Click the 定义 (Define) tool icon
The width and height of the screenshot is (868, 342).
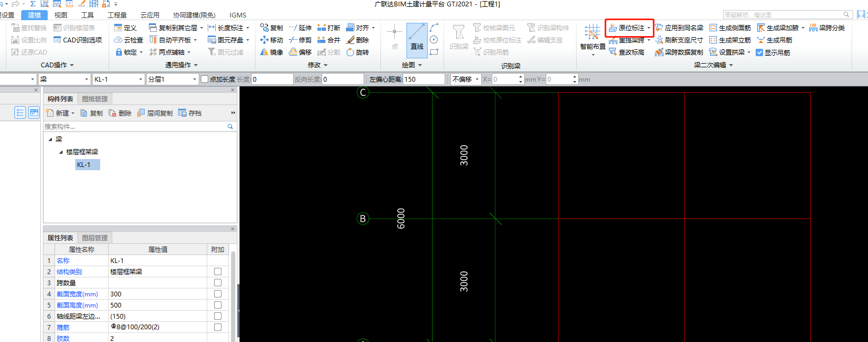point(118,28)
